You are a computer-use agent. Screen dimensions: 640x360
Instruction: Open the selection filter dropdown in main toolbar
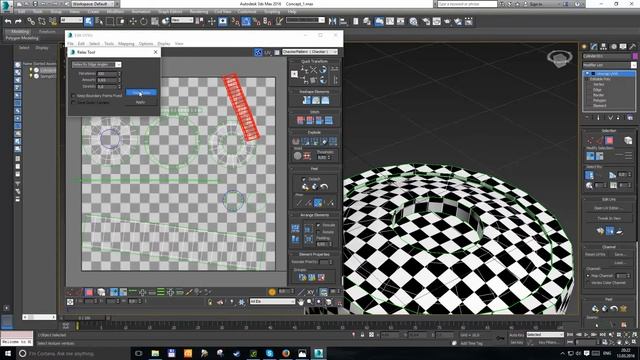pos(71,20)
